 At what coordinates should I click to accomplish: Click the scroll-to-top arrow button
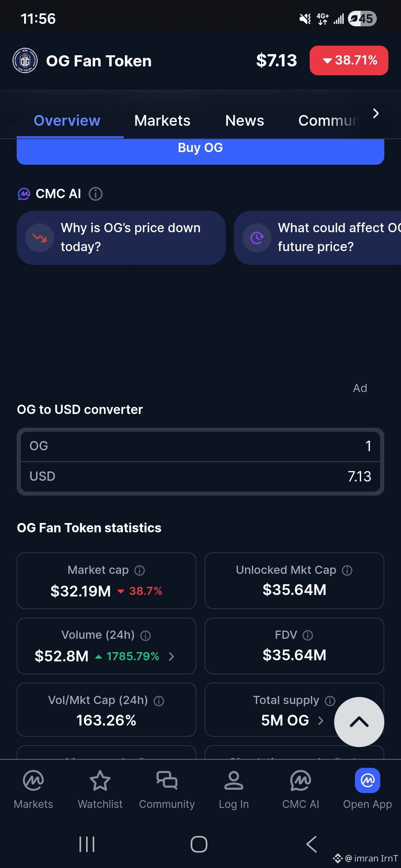(359, 722)
